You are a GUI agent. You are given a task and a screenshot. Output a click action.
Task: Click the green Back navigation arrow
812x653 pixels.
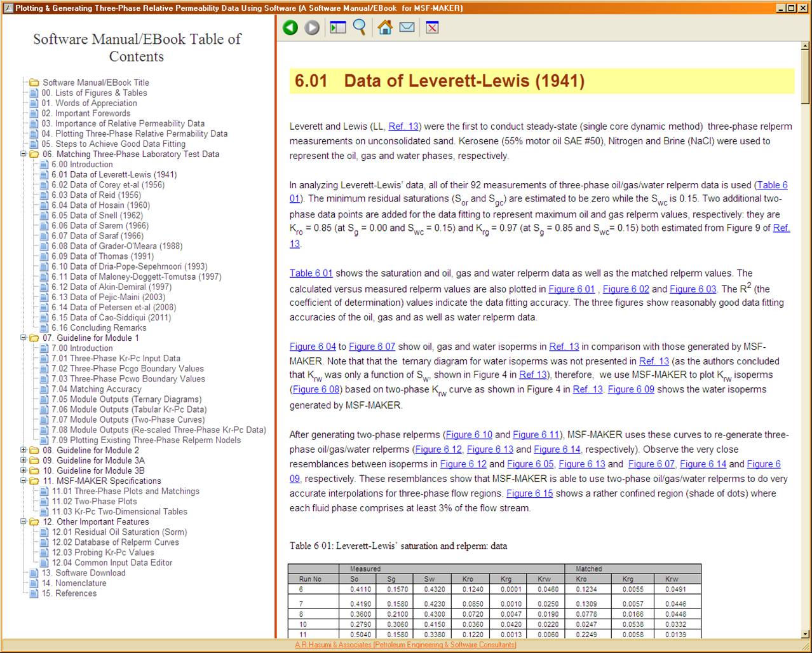(x=290, y=27)
